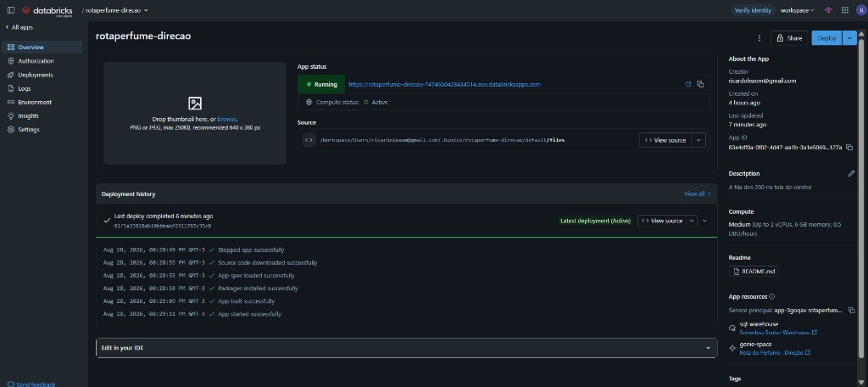Click Send feedback link

click(31, 384)
